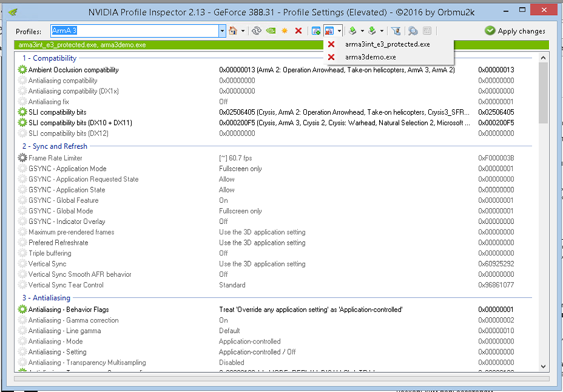Collapse the 1 - Compatibility section header

tap(50, 58)
